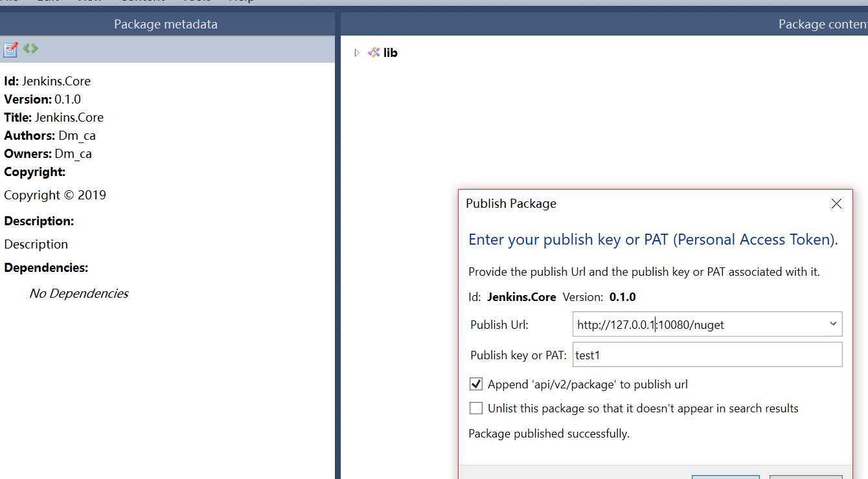The image size is (868, 479).
Task: Click the 'Description:' bold label in metadata
Action: pos(39,221)
